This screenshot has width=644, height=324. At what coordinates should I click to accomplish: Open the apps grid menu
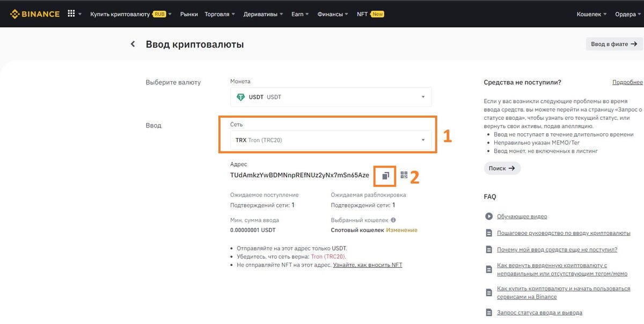(x=71, y=14)
